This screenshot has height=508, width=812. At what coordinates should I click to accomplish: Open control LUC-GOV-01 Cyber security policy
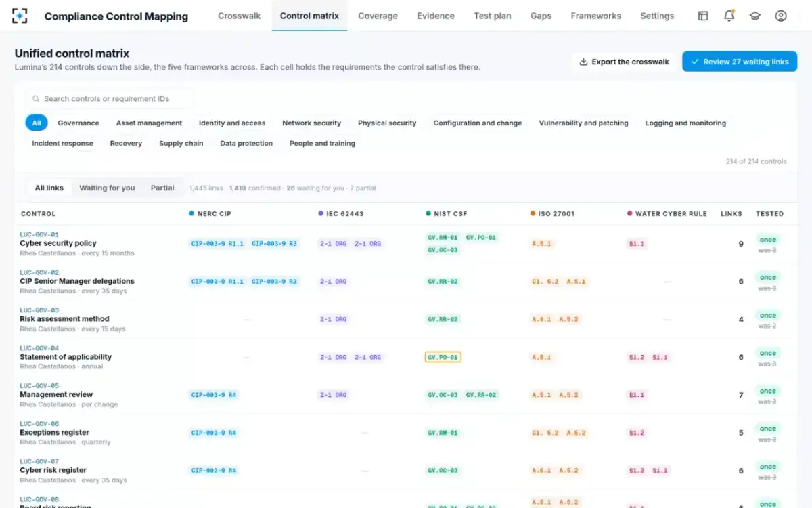pos(58,244)
